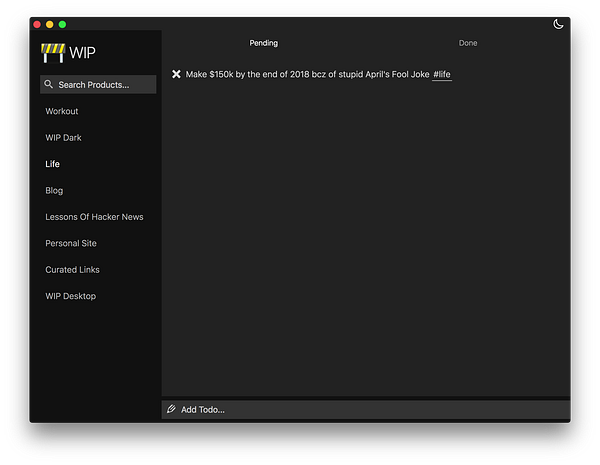Click the X icon beside the todo
The image size is (600, 465).
[x=176, y=74]
